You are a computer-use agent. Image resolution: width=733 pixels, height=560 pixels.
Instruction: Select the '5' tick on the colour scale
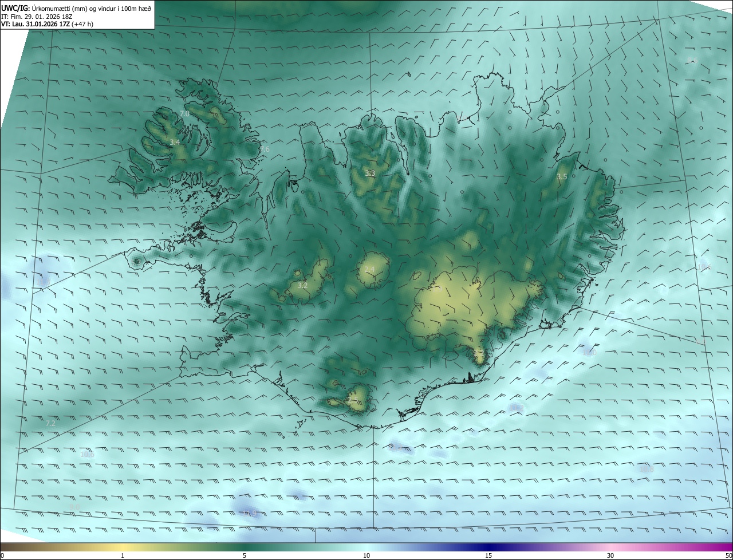245,555
